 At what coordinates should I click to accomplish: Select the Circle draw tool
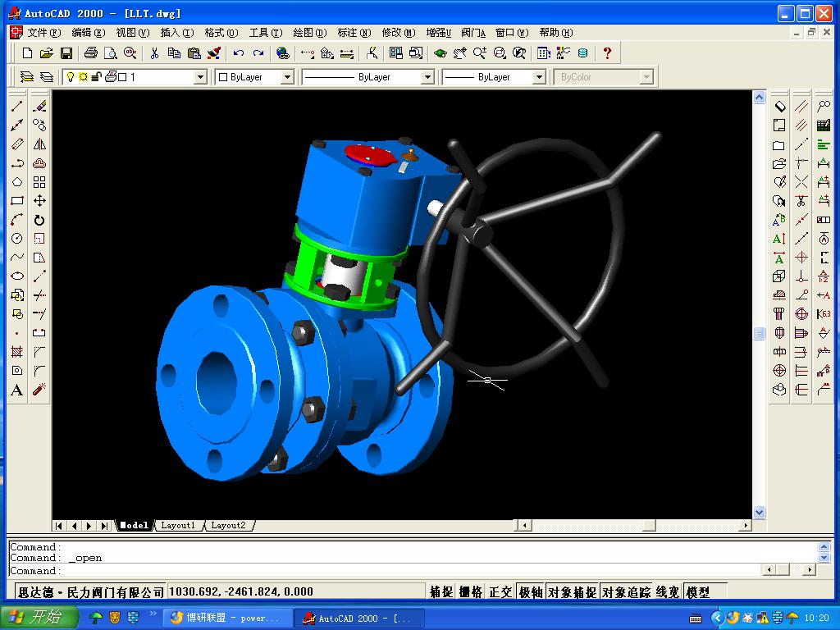17,239
